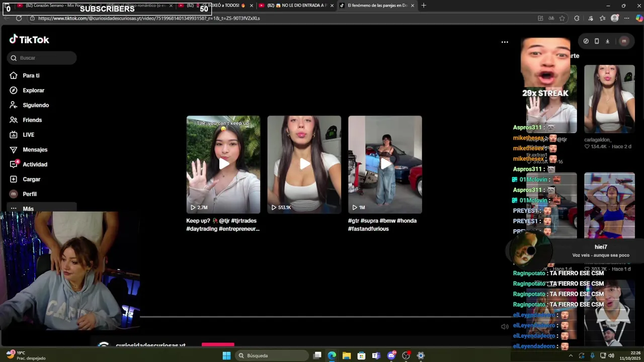Click the phone app icon
The width and height of the screenshot is (644, 362).
(597, 41)
